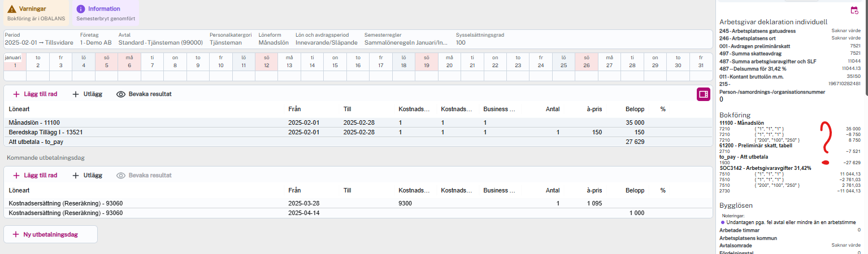The image size is (868, 254).
Task: Click the plus icon beside upper Utlägg
Action: [76, 94]
